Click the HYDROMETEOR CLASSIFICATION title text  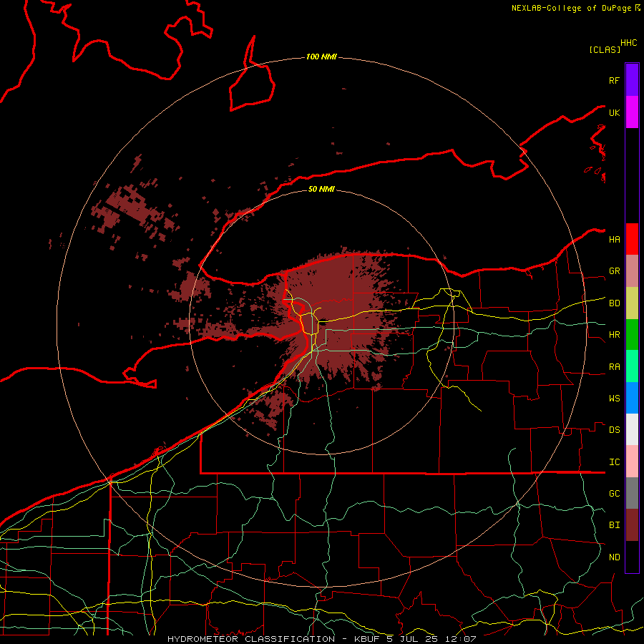coord(251,639)
